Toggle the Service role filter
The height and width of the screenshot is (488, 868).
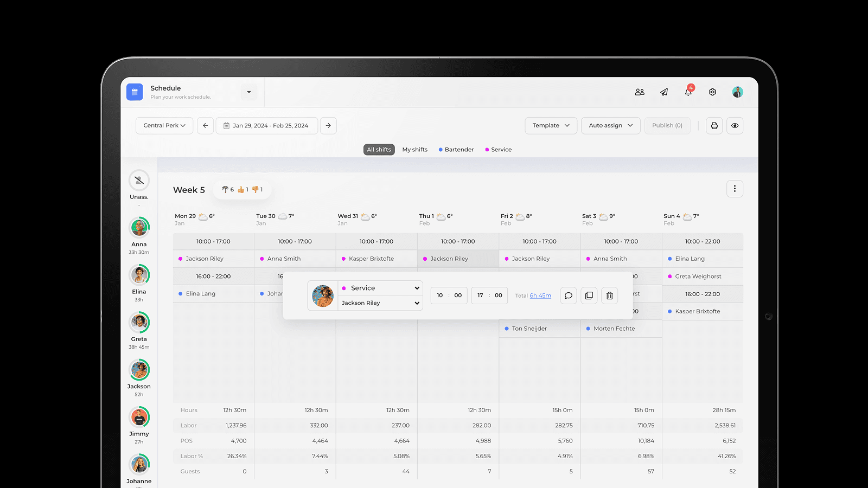[x=499, y=150]
